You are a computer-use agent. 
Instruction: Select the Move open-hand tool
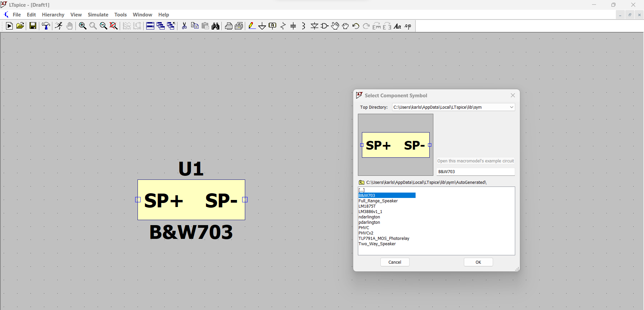tap(335, 26)
